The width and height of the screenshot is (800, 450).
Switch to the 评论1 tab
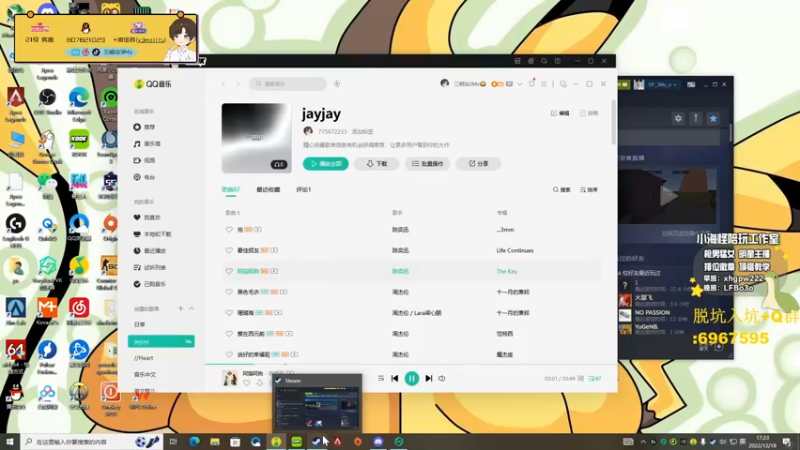pos(304,190)
